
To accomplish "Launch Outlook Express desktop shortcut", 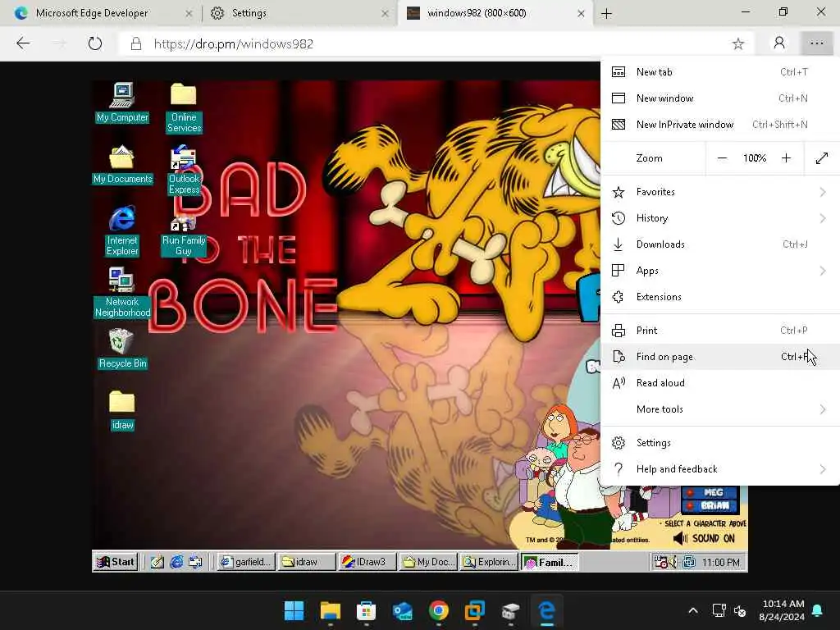I will pyautogui.click(x=184, y=169).
